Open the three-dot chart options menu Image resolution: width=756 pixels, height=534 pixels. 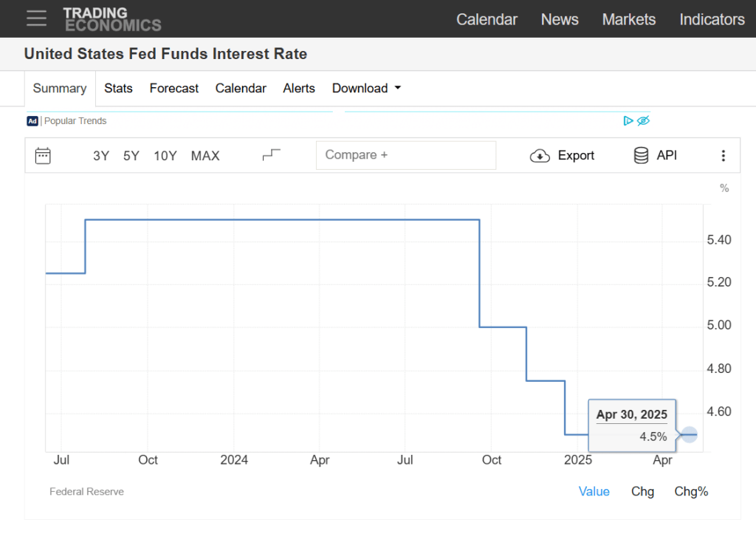[x=723, y=156]
